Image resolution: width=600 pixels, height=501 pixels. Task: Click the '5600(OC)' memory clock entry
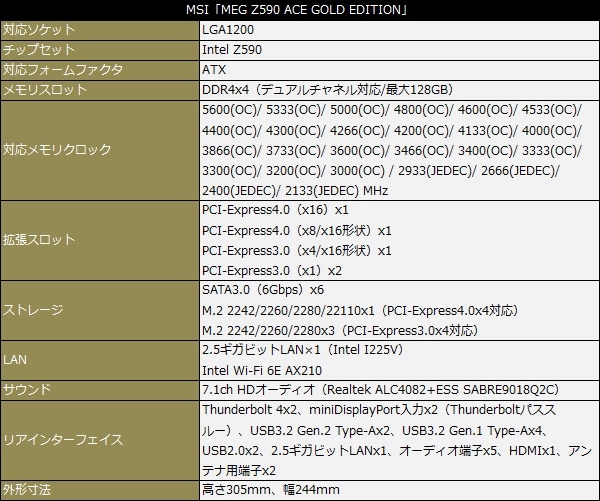point(231,110)
